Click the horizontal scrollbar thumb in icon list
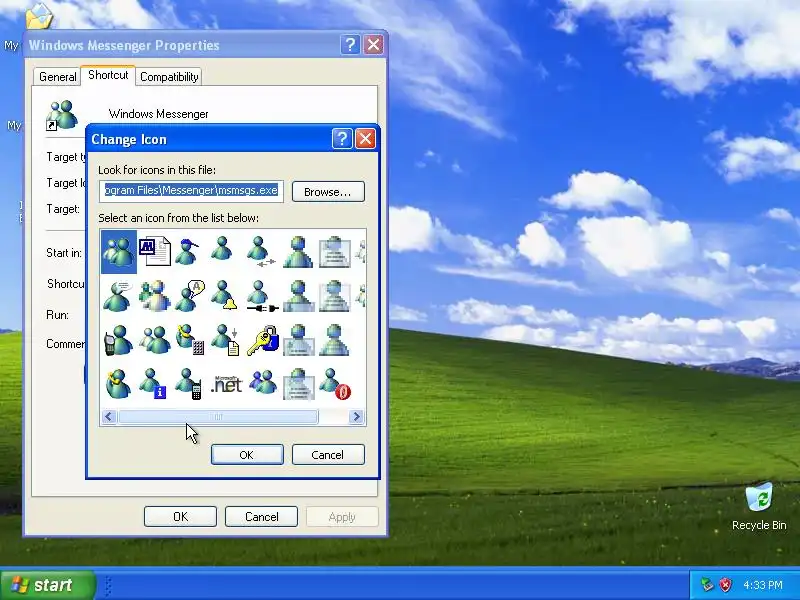Viewport: 800px width, 600px height. (218, 417)
